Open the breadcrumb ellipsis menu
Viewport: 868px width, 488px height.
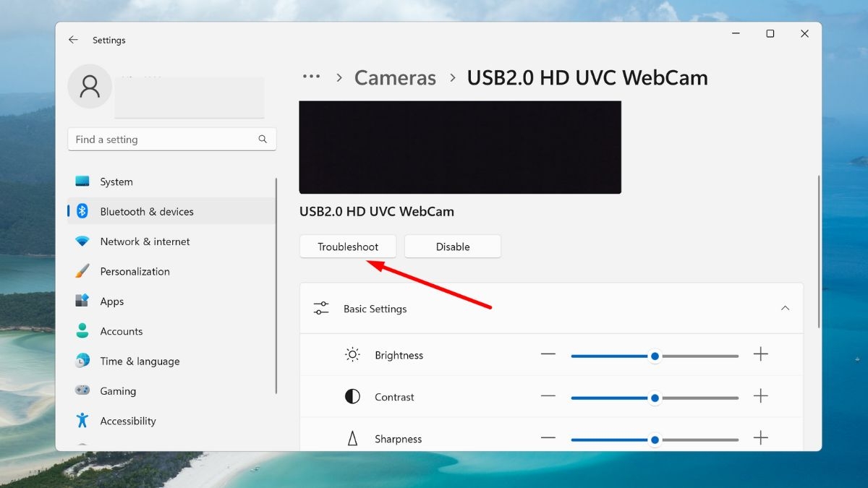point(311,77)
